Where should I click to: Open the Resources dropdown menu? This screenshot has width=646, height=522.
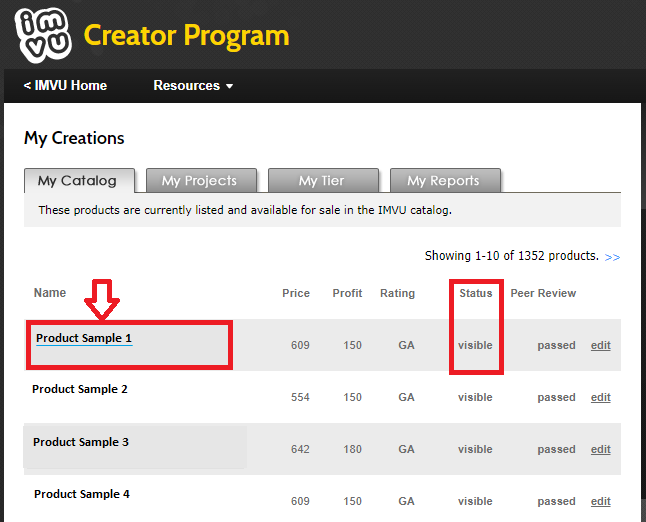pos(193,85)
